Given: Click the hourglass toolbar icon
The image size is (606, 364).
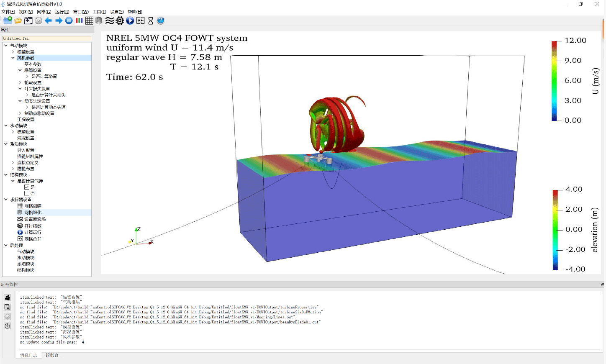Looking at the screenshot, I should (151, 21).
